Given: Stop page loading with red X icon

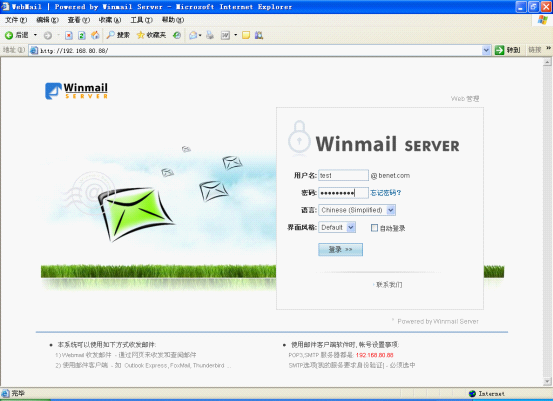Looking at the screenshot, I should (x=69, y=35).
